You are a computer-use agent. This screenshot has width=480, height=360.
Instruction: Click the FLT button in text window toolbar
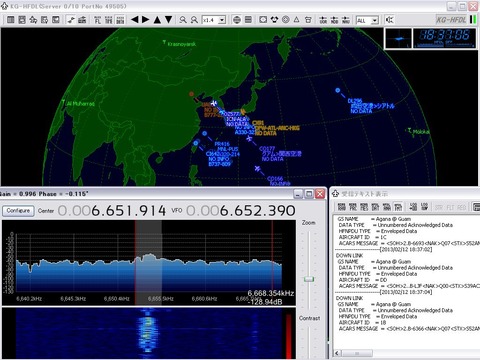click(450, 207)
